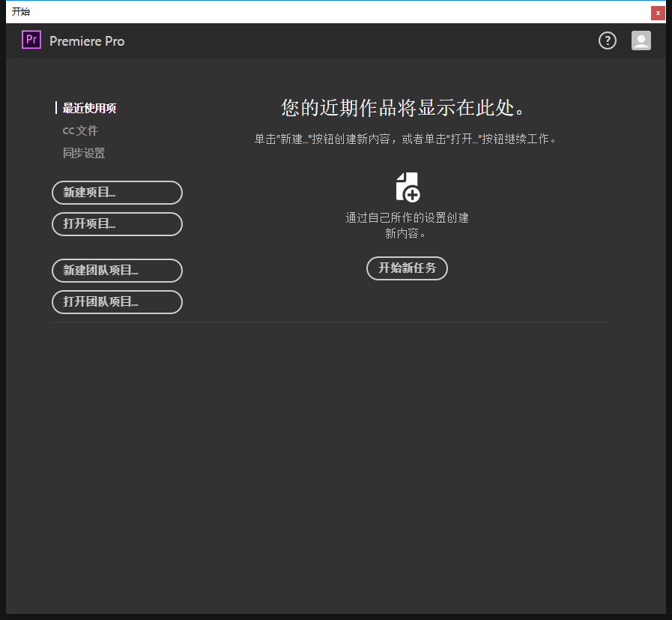Screen dimensions: 672x620
Task: Click the text 通过自己所作的设置创建新内容
Action: coord(407,226)
